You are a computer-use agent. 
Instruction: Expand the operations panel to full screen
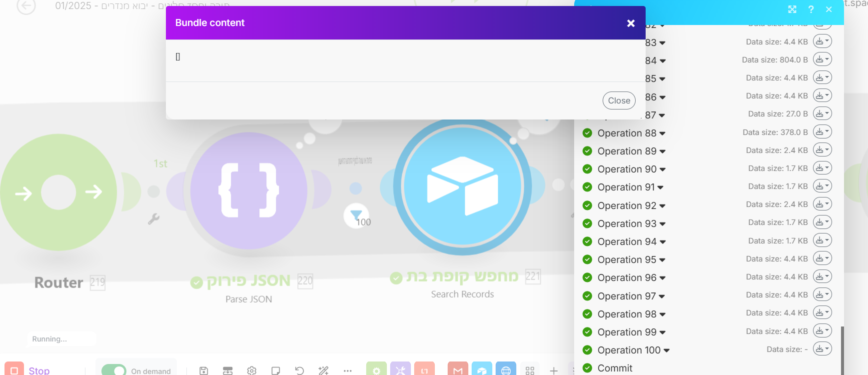[x=792, y=9]
